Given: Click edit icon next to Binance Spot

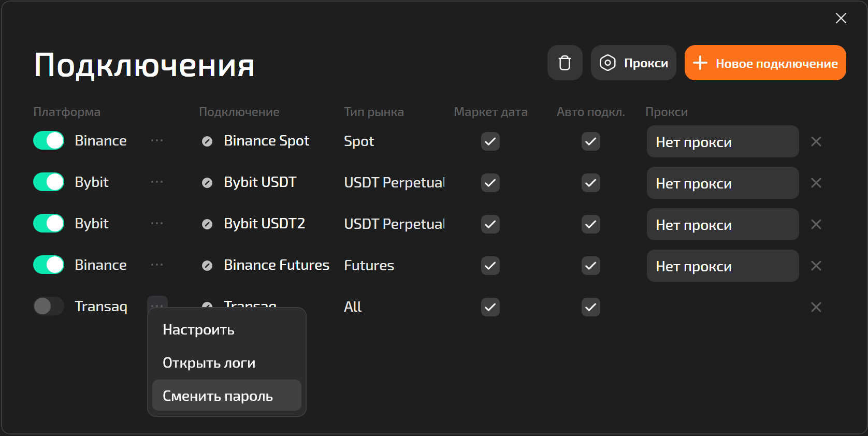Looking at the screenshot, I should 207,141.
